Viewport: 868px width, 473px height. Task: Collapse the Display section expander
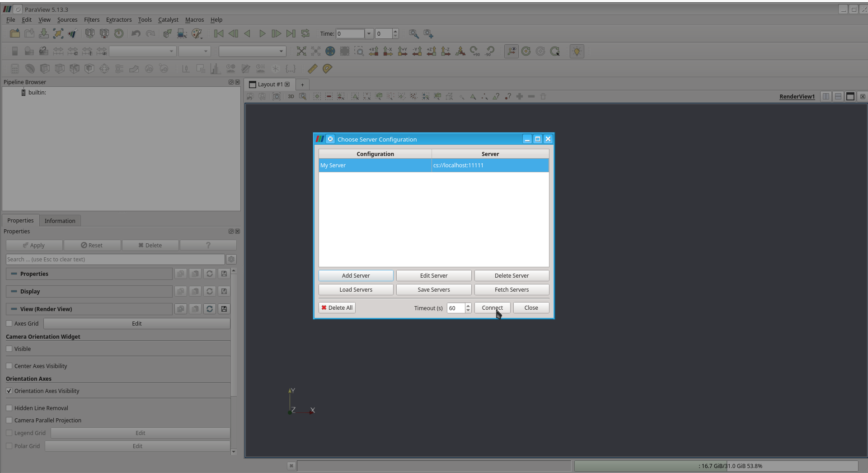[14, 291]
